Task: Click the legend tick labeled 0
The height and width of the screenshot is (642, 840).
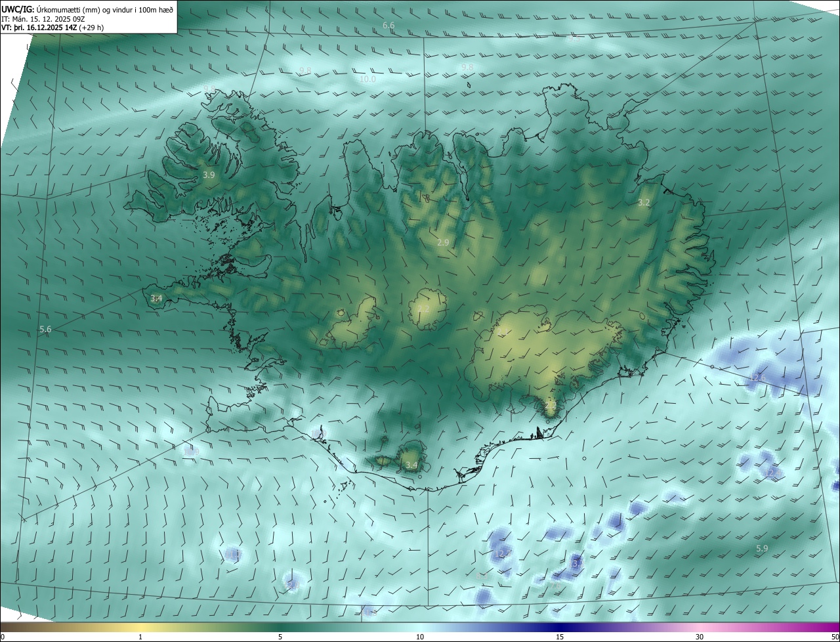Action: pos(3,637)
